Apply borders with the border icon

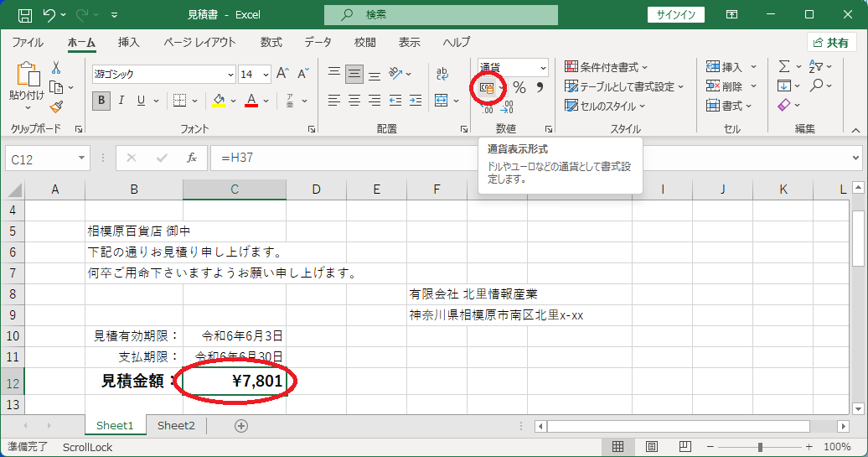[x=179, y=101]
